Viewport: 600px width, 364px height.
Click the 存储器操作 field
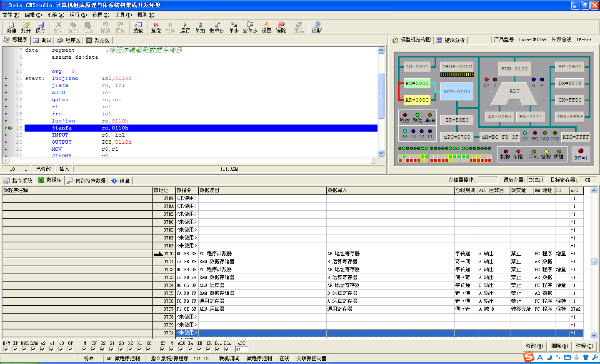(x=488, y=180)
